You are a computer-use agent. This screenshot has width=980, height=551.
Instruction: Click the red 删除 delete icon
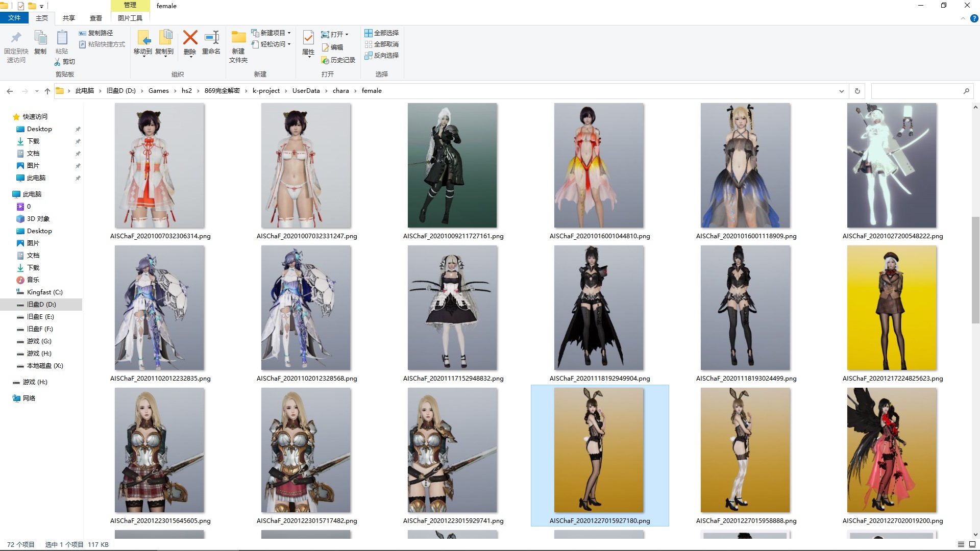190,38
